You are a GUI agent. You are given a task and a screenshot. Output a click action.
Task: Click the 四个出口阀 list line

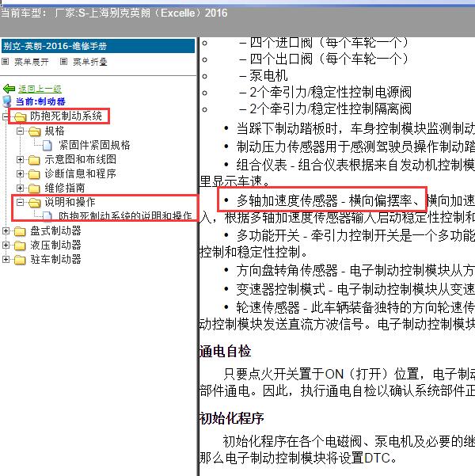click(324, 59)
